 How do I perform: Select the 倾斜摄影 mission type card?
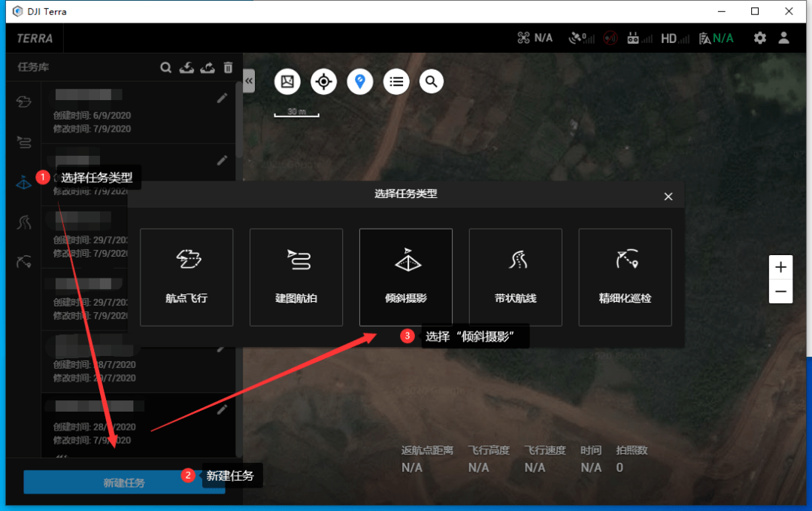[x=405, y=277]
